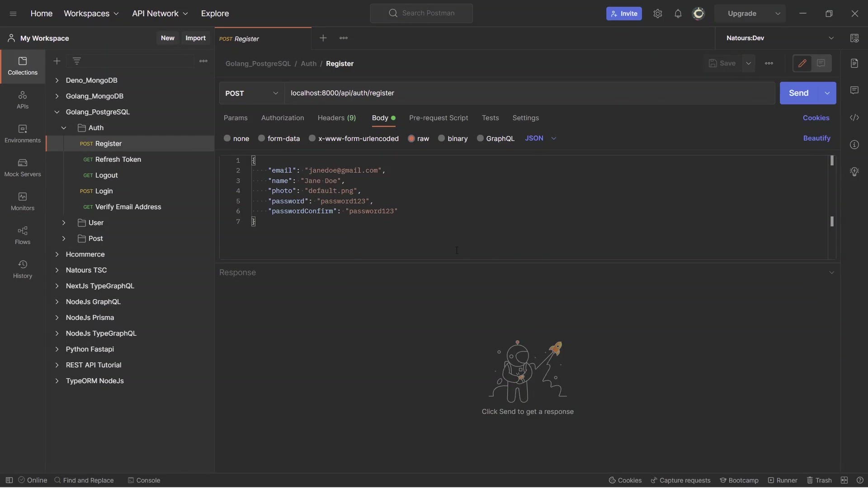
Task: Select x-www-form-urlencoded body type
Action: 312,138
